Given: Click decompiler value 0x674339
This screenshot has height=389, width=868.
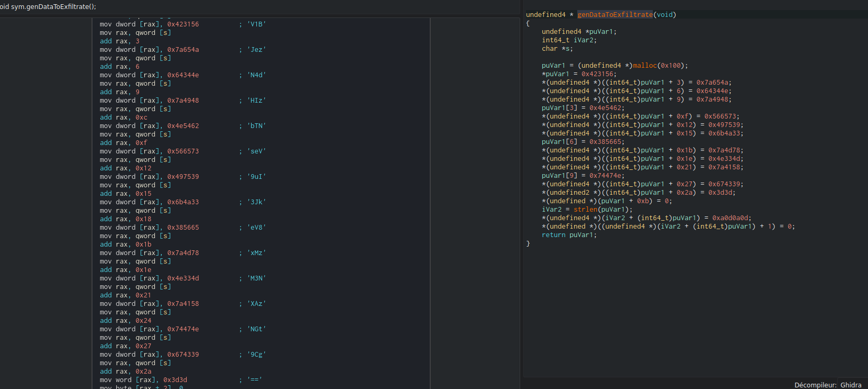Looking at the screenshot, I should tap(724, 184).
